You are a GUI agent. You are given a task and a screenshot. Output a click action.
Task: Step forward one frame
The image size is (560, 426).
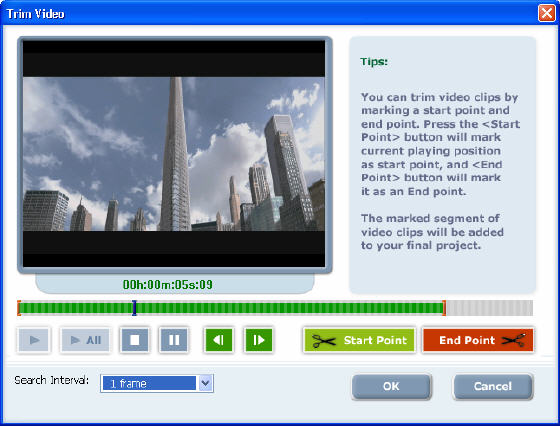point(259,340)
